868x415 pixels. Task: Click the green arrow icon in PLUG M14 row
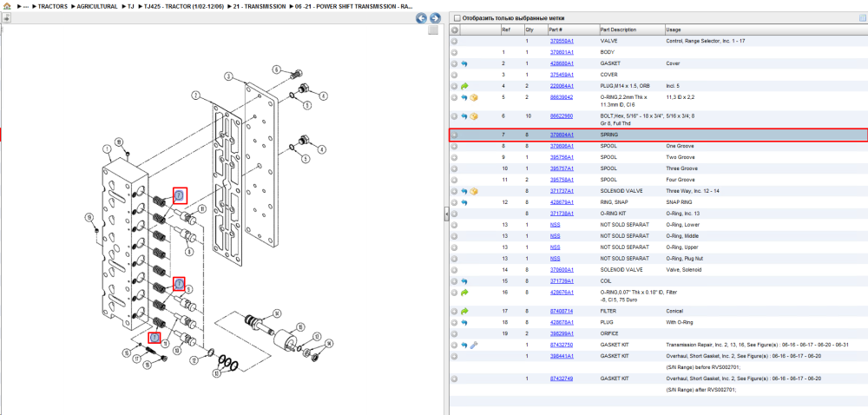pyautogui.click(x=464, y=86)
